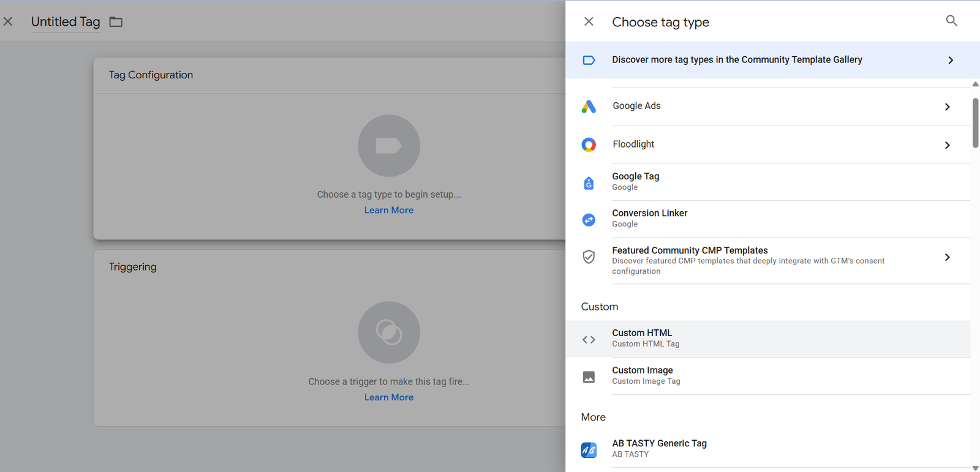Choose the Custom Image tag type
The width and height of the screenshot is (980, 472).
(x=768, y=376)
